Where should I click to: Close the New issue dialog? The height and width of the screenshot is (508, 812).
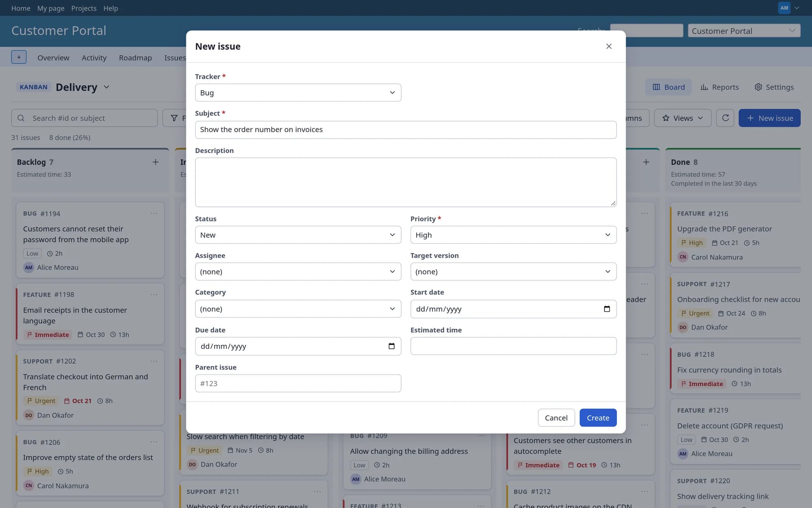click(x=609, y=46)
